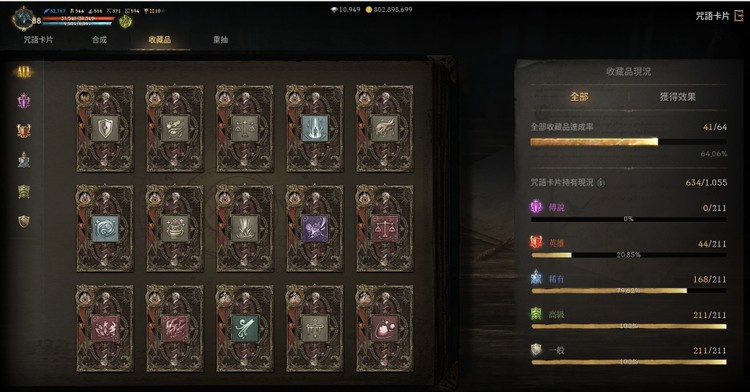Switch to the 咒語卡片 tab

pyautogui.click(x=38, y=40)
